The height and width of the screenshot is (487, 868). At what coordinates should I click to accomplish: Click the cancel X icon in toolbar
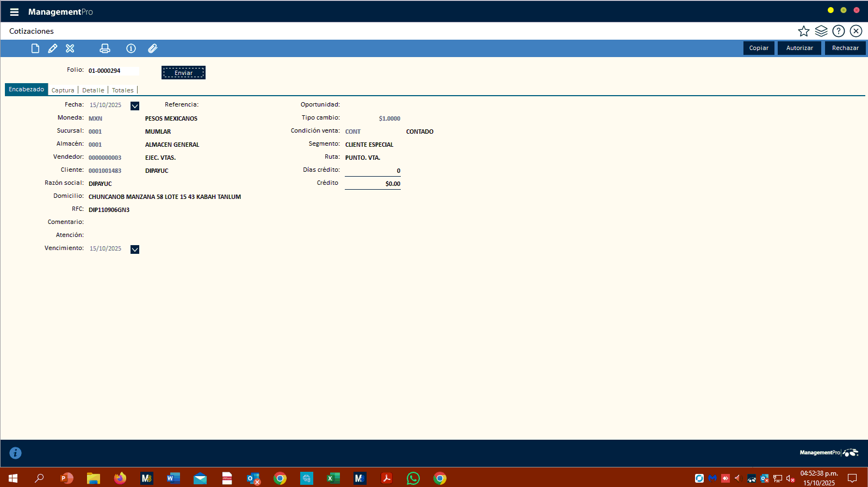(x=70, y=48)
